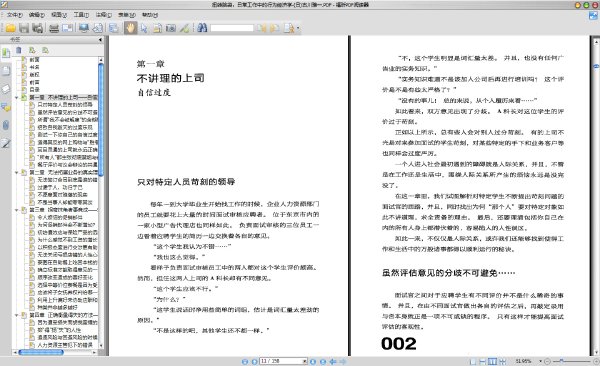Go to the first page button
The height and width of the screenshot is (366, 600).
pyautogui.click(x=245, y=361)
